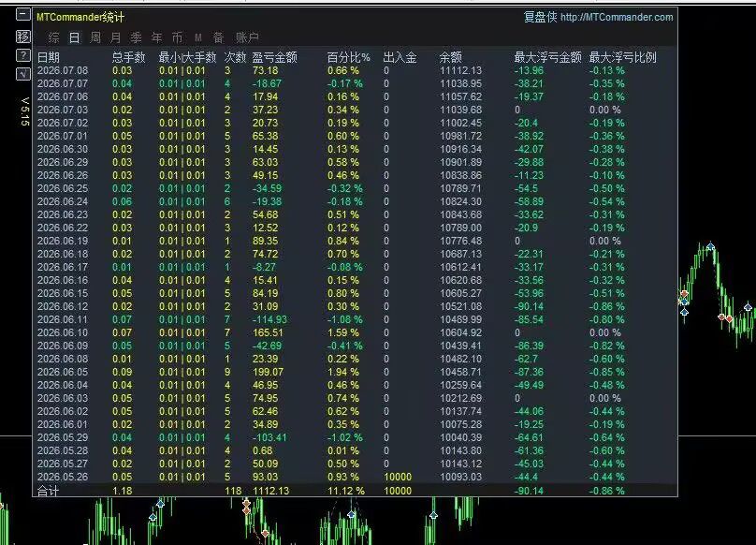The width and height of the screenshot is (756, 545).
Task: Select the 2026.05.29 date cell
Action: pos(63,437)
